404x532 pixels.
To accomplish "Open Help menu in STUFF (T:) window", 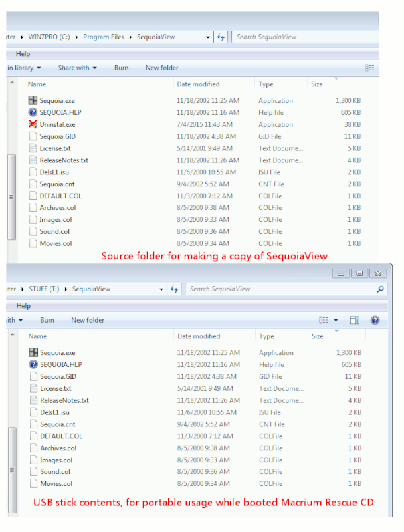I will (23, 306).
